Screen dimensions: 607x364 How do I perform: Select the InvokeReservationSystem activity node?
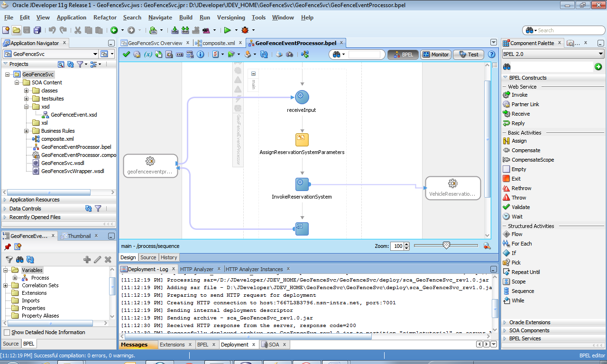point(302,184)
